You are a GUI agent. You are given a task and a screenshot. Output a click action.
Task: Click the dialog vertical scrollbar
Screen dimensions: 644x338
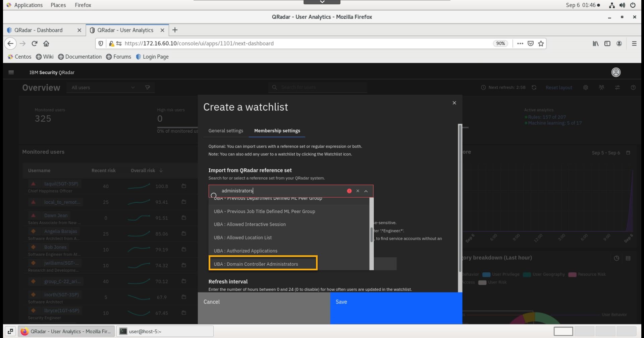(460, 198)
